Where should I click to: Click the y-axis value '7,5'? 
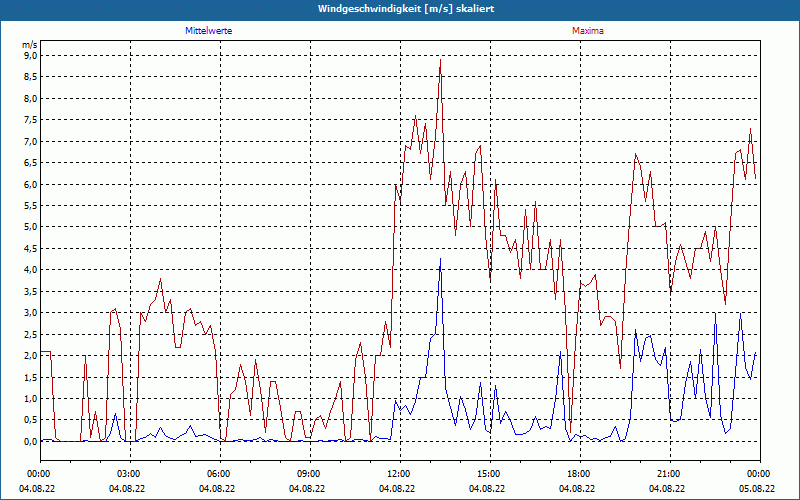[31, 120]
